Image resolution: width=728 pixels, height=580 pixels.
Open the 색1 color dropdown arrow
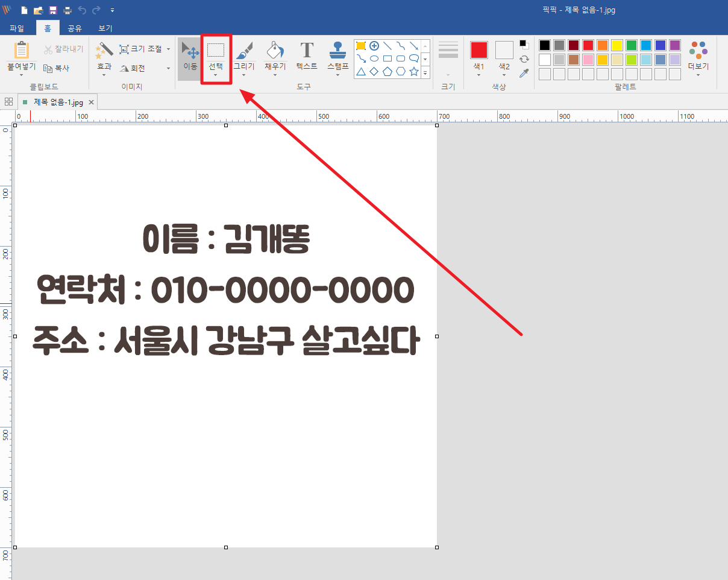click(479, 75)
